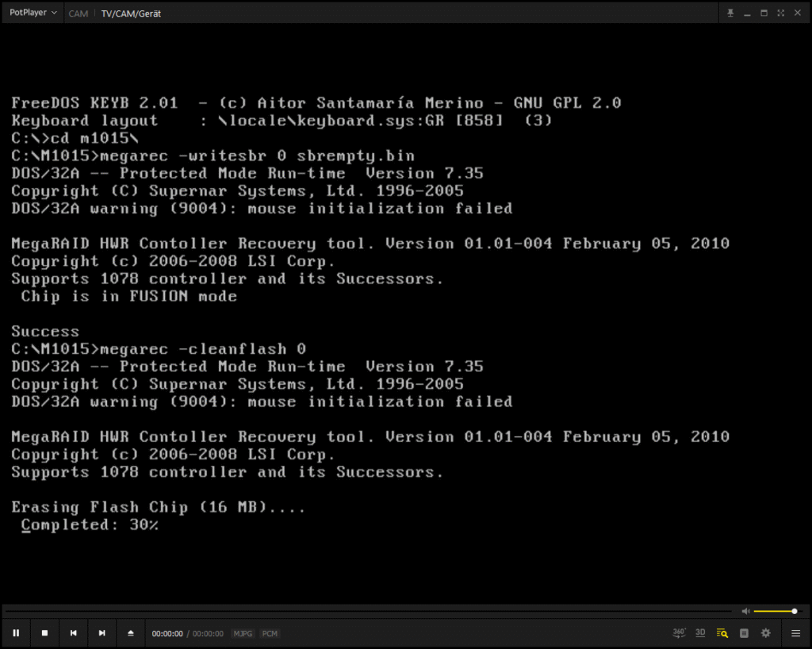Viewport: 812px width, 649px height.
Task: Click the eject/open file icon
Action: 131,633
